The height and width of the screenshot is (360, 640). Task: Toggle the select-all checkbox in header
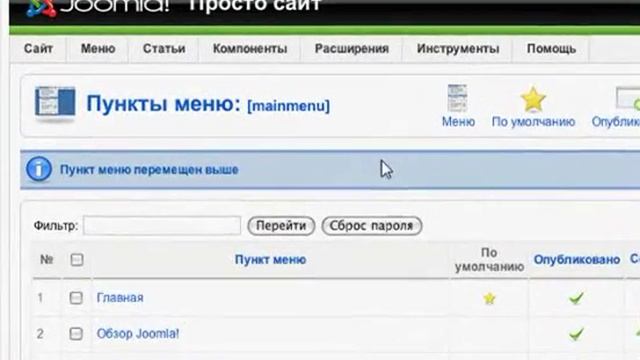click(77, 260)
